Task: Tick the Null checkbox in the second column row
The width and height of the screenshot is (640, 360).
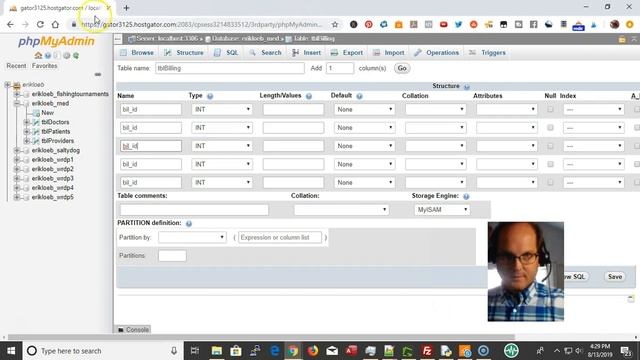Action: click(x=550, y=128)
